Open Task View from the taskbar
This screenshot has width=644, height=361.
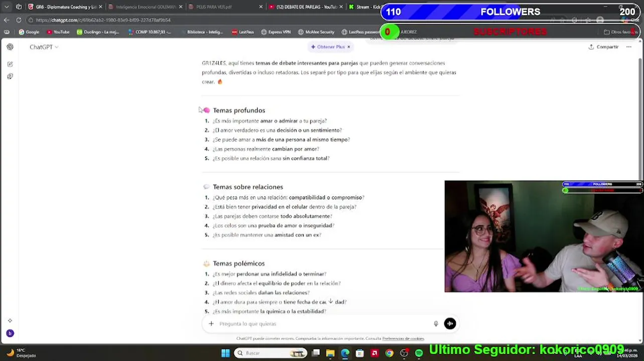point(316,353)
